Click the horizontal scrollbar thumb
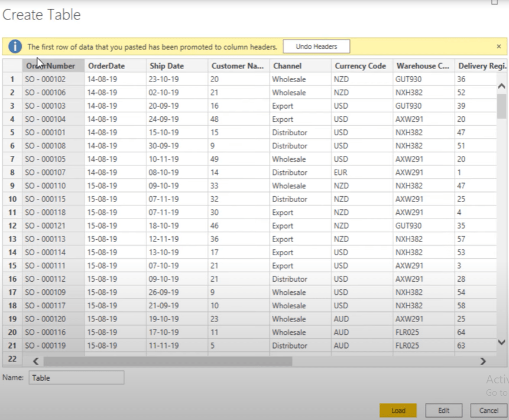 pos(168,361)
